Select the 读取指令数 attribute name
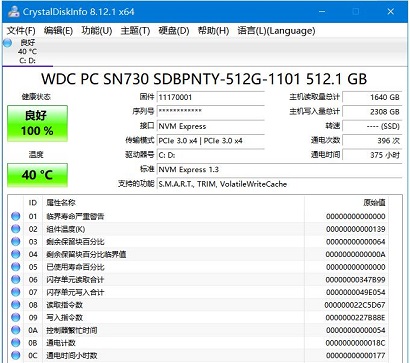This screenshot has height=363, width=410. [x=64, y=305]
